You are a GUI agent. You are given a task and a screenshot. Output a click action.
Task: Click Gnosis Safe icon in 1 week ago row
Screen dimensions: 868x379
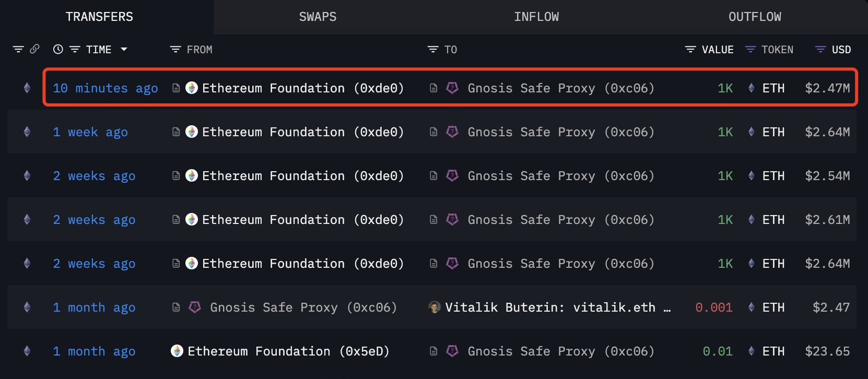[452, 132]
